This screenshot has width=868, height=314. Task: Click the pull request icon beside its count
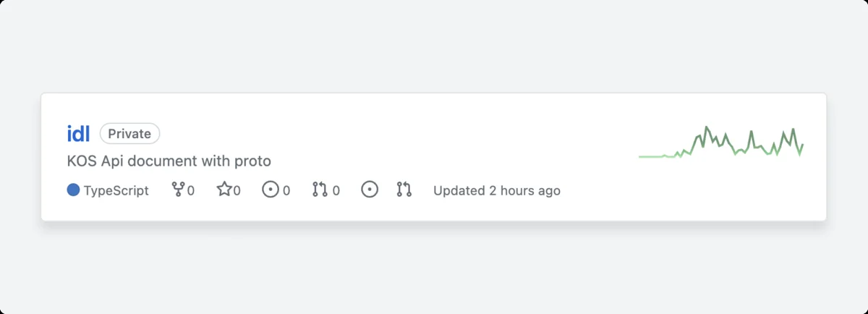320,190
